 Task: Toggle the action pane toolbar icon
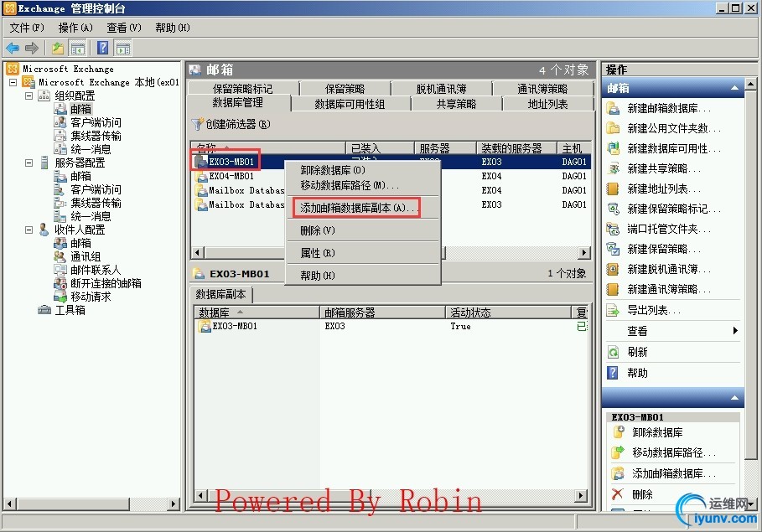coord(123,48)
